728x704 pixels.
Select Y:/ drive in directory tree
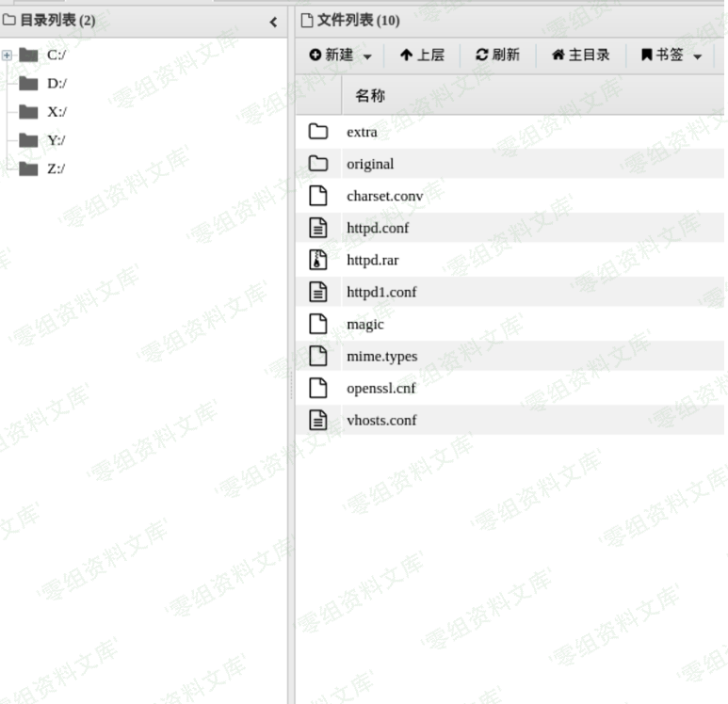coord(57,140)
